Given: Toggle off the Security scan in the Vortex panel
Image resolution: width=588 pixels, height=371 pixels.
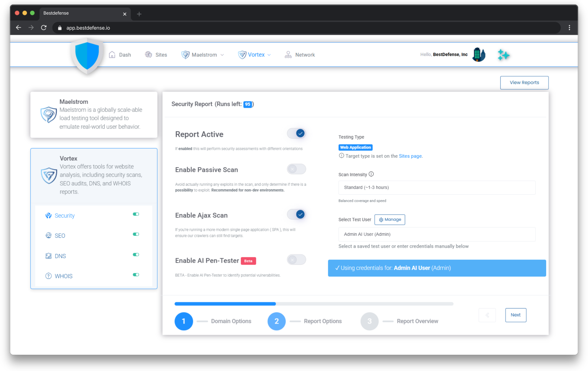Looking at the screenshot, I should tap(136, 214).
